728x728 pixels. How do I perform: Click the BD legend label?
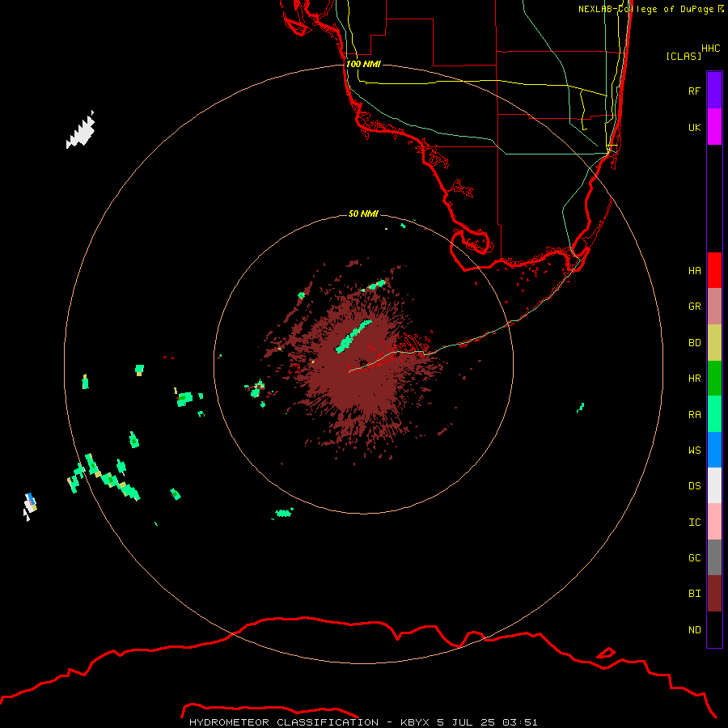click(694, 343)
